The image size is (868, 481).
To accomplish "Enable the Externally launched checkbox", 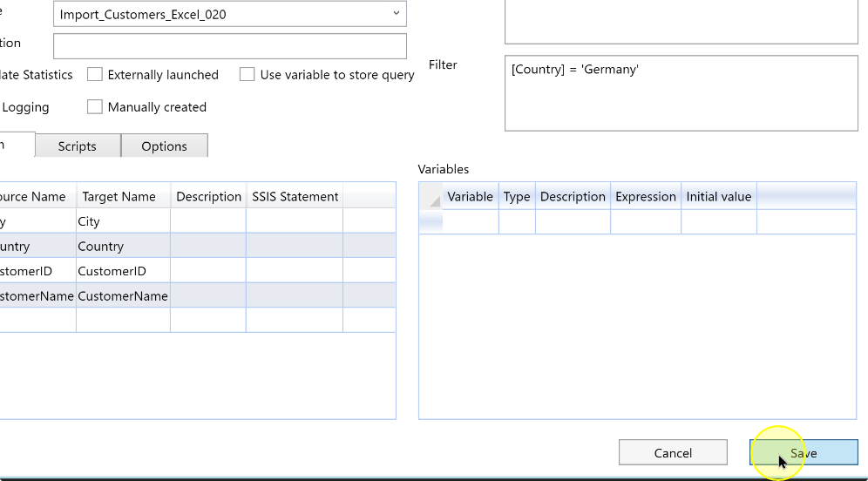I will 95,74.
